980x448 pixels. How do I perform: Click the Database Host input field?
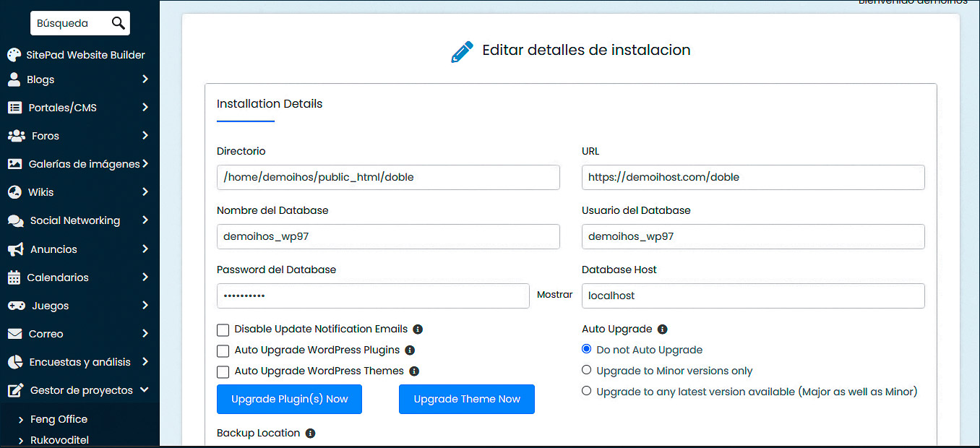pyautogui.click(x=753, y=296)
